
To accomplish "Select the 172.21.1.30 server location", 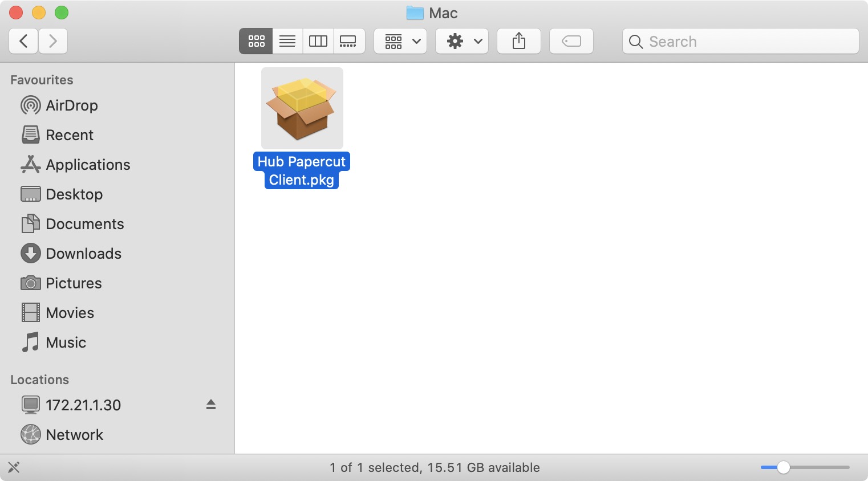I will pyautogui.click(x=117, y=405).
